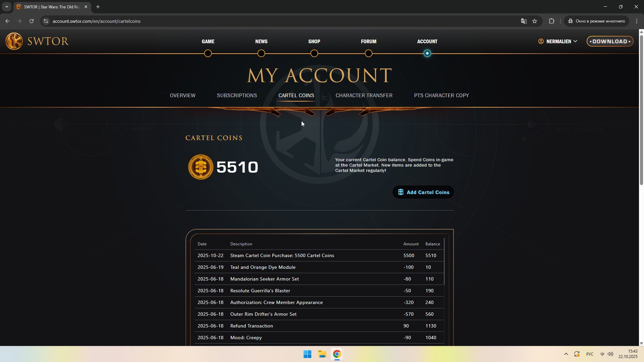Open the Character Transfer tab
The height and width of the screenshot is (362, 644).
pos(364,96)
